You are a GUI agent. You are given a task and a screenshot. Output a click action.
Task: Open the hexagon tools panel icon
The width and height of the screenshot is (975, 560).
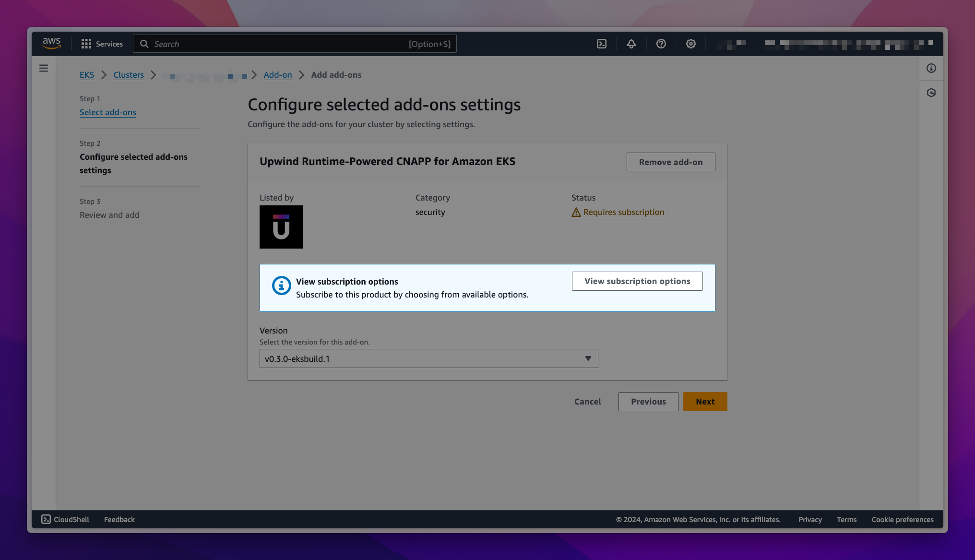[x=931, y=93]
